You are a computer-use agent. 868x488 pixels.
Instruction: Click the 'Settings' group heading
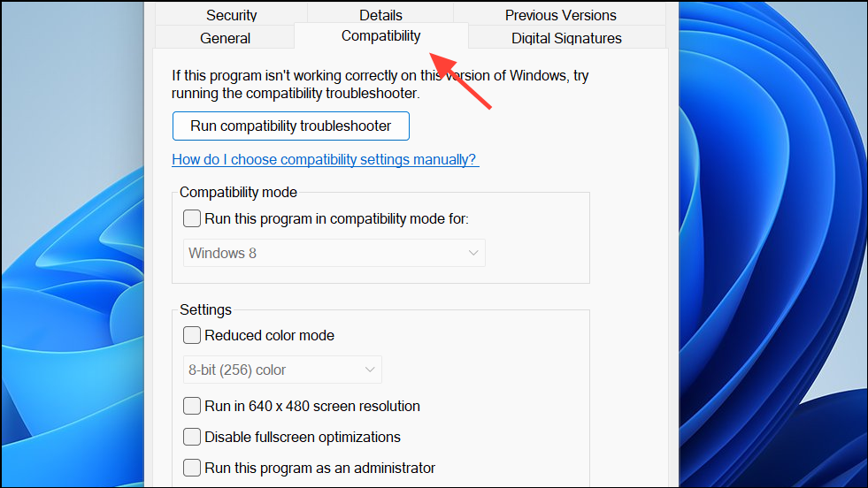click(205, 309)
